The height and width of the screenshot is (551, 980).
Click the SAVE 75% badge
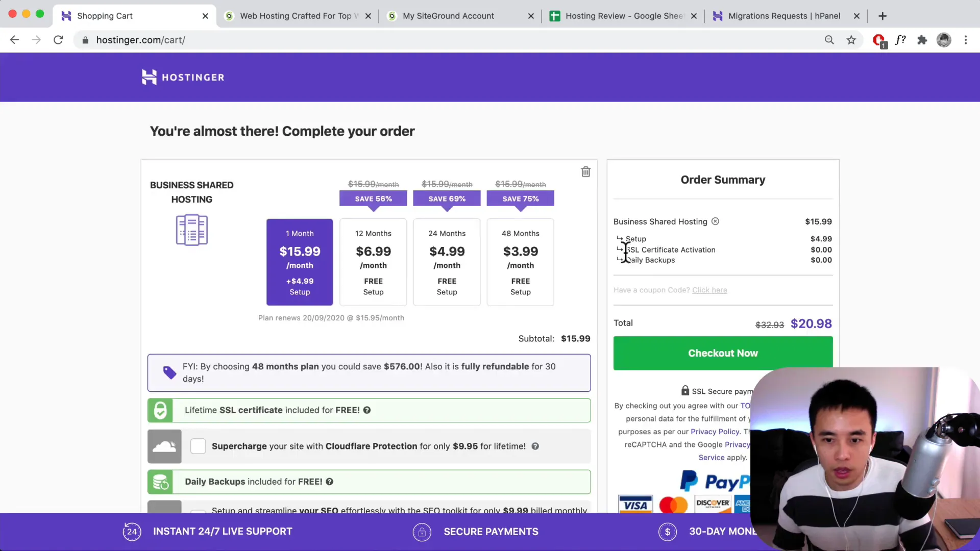point(520,198)
